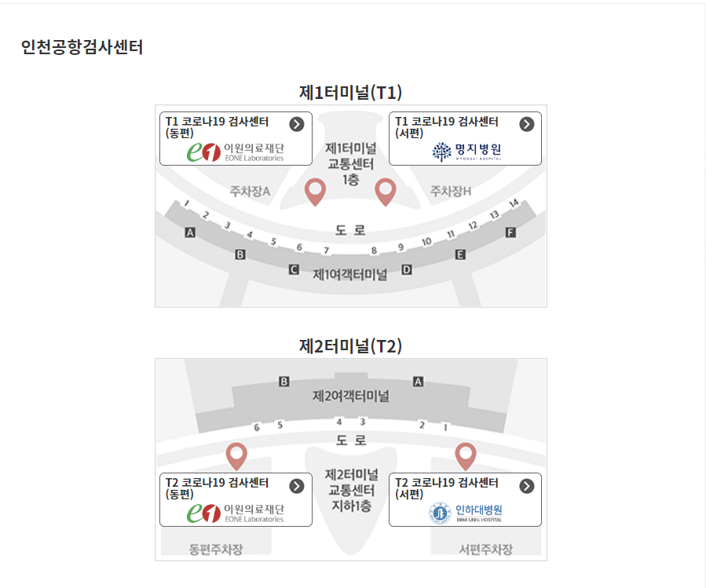This screenshot has width=706, height=588.
Task: Click the map pin near 주차장H
Action: tap(386, 189)
